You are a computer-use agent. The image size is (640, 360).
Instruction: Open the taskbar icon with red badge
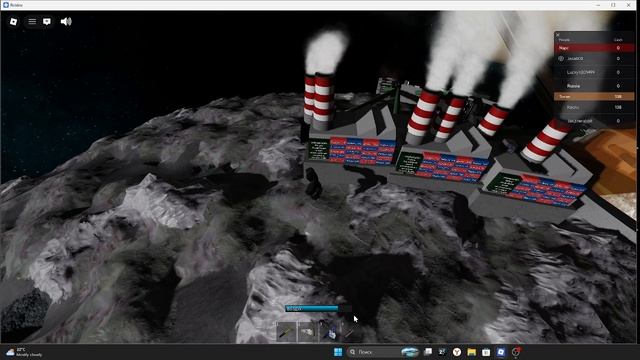click(516, 352)
